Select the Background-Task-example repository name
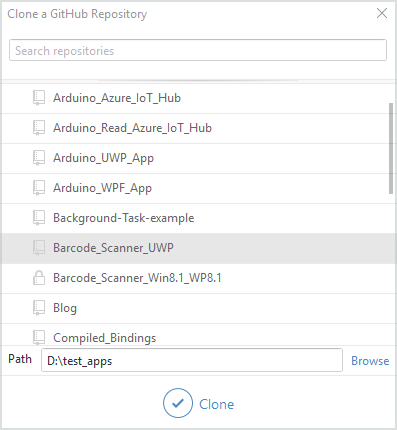397x430 pixels. point(124,218)
